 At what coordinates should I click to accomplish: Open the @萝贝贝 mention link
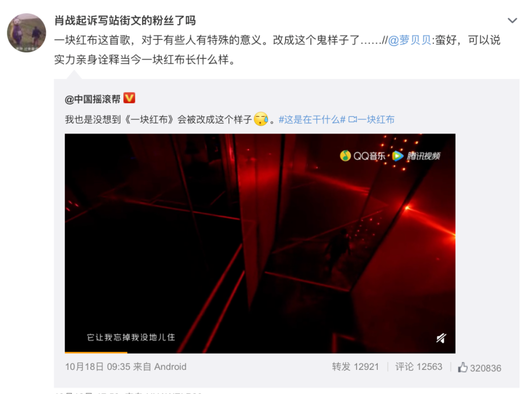(x=409, y=40)
